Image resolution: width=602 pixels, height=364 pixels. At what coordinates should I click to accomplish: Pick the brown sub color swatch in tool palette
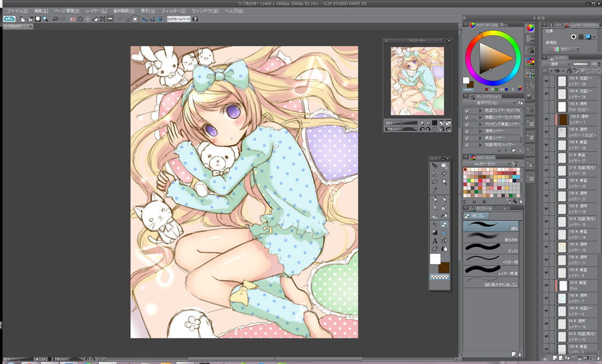[x=444, y=267]
